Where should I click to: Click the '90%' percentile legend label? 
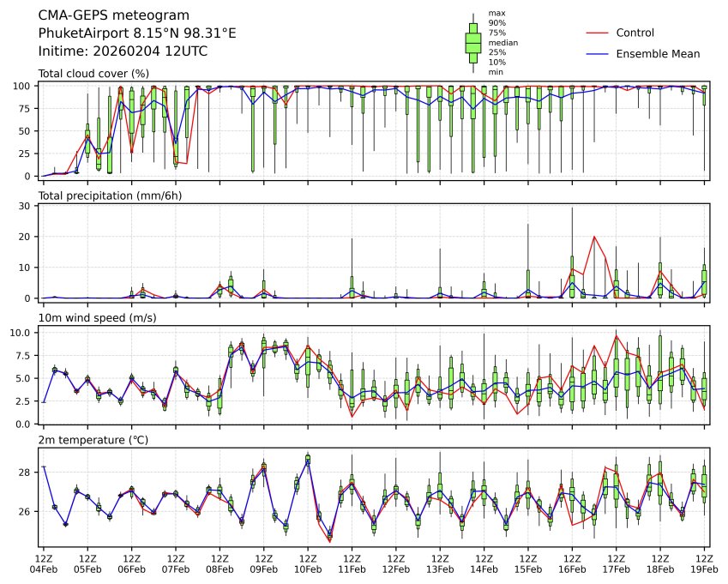point(496,23)
